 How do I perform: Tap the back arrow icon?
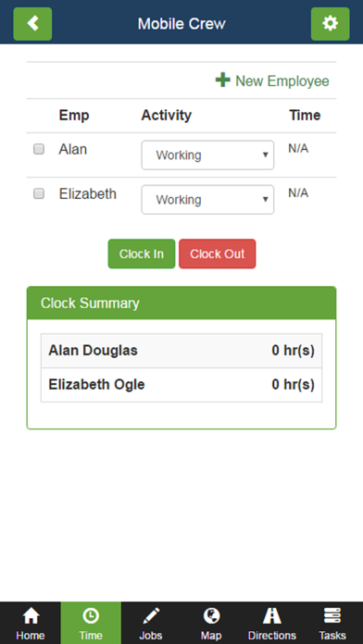(32, 24)
